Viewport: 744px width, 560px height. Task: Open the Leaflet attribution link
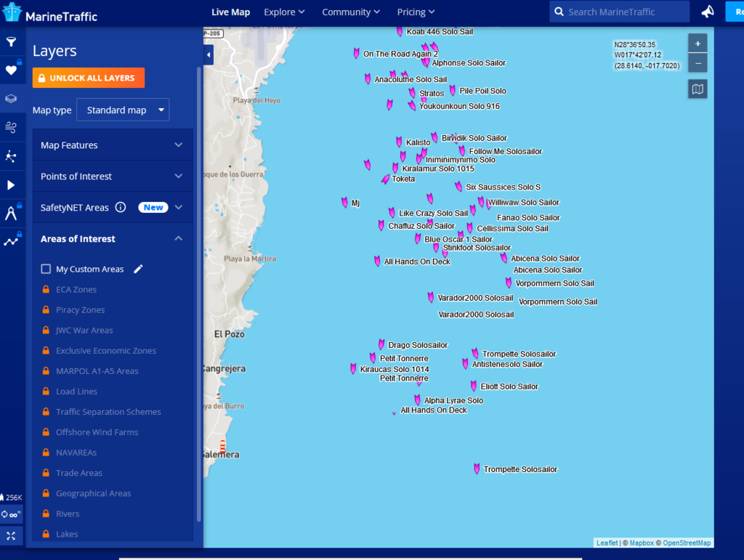click(607, 543)
